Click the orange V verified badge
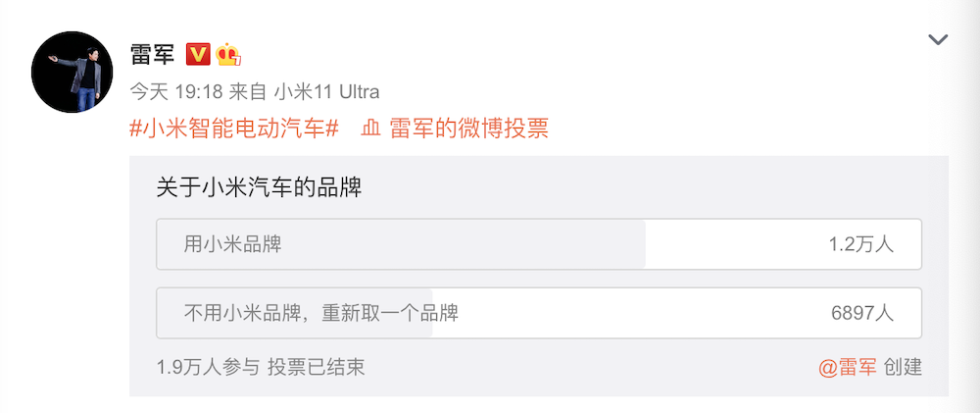Screen dimensions: 980x413 point(198,54)
